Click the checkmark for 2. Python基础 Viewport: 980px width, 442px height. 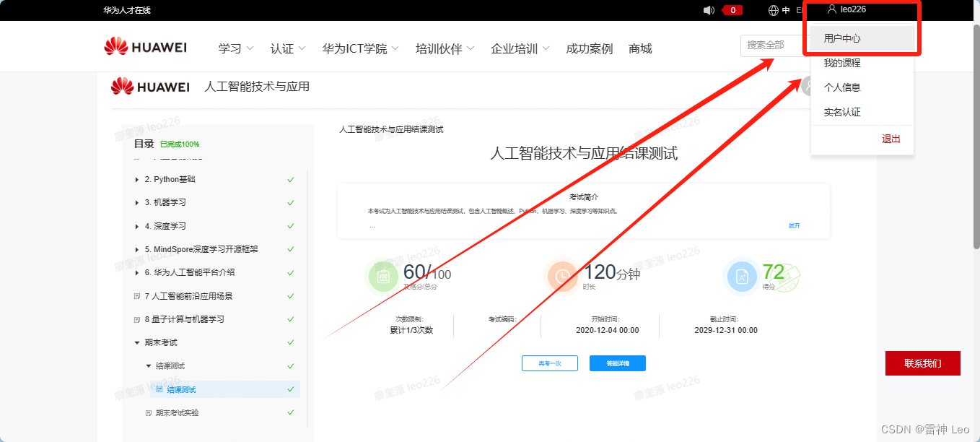tap(290, 179)
